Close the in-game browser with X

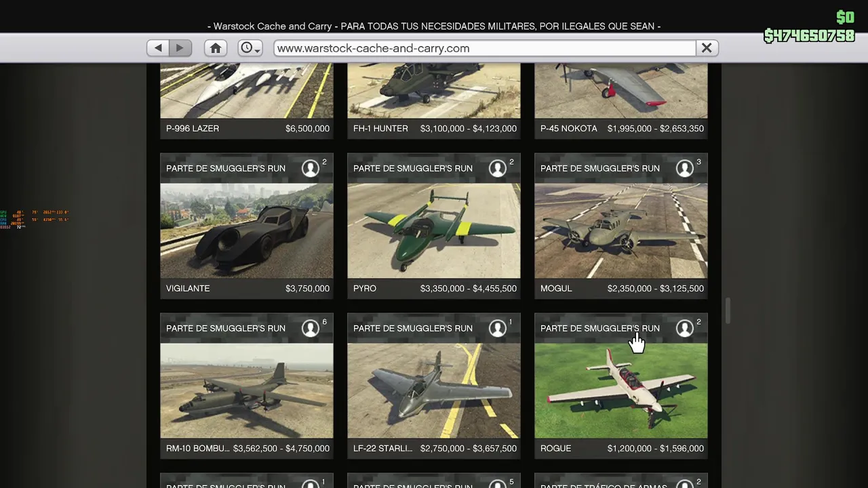[x=707, y=48]
